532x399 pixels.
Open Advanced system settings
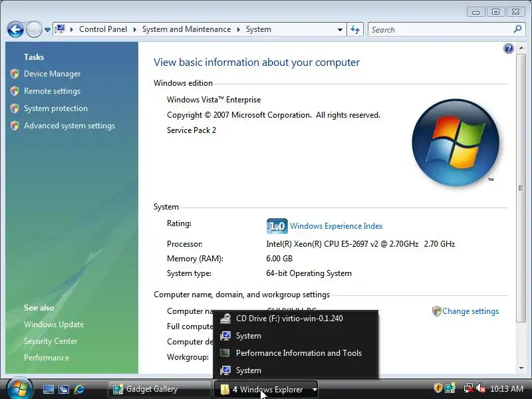pos(69,126)
